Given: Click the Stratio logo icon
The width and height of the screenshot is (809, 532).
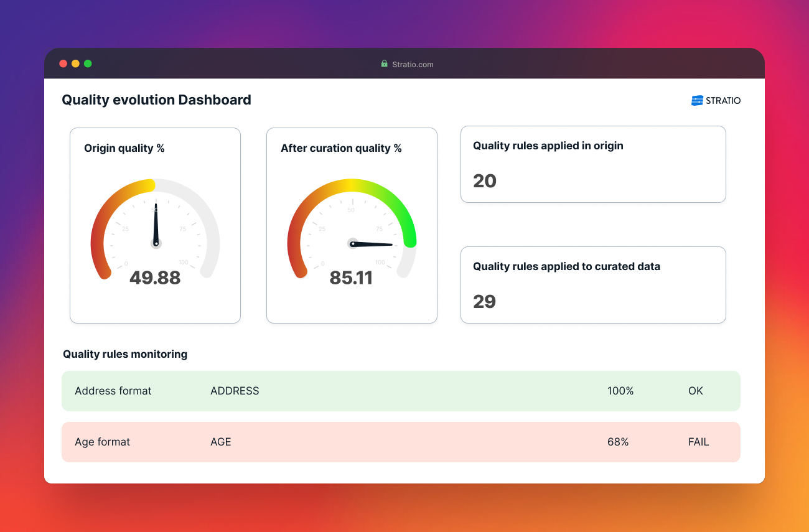Looking at the screenshot, I should click(697, 101).
